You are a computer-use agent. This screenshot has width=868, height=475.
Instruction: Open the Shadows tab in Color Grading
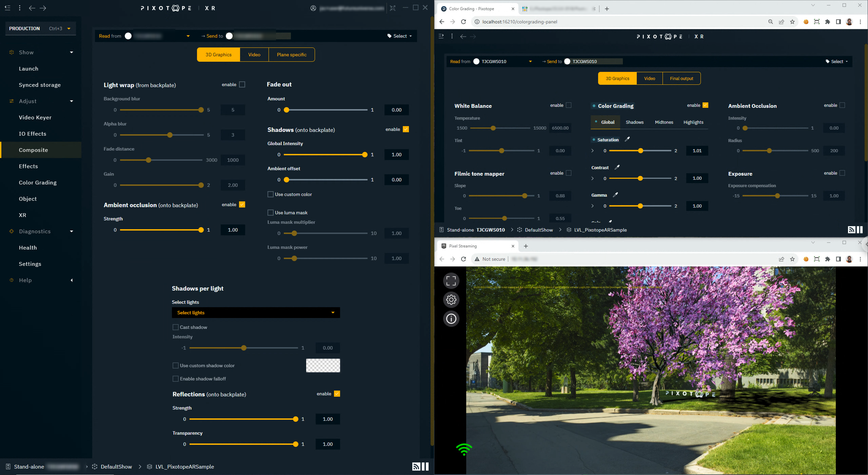(635, 122)
